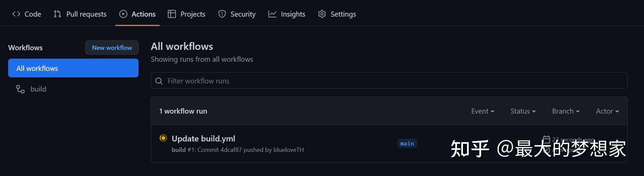Click the in-progress status icon of run
Screen dimensions: 644x176
(x=163, y=138)
